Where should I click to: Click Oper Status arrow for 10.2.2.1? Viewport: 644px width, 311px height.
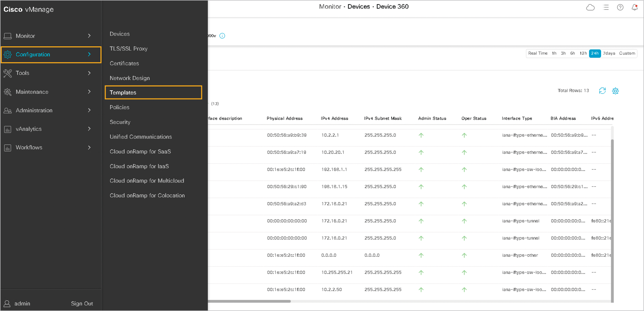pos(464,135)
